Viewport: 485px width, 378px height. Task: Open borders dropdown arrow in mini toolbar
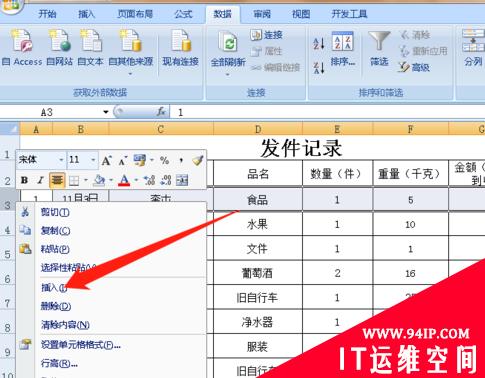click(x=86, y=180)
